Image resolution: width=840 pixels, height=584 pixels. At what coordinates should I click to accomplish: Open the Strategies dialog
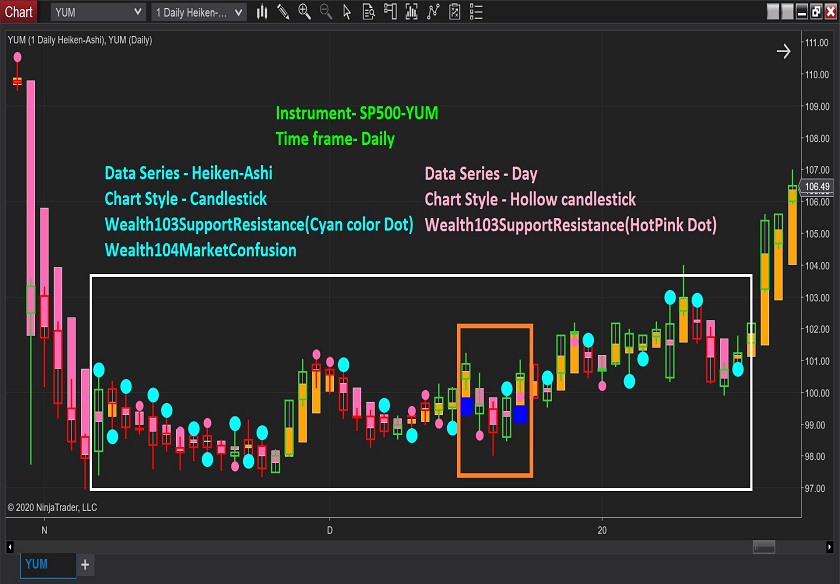click(x=455, y=12)
